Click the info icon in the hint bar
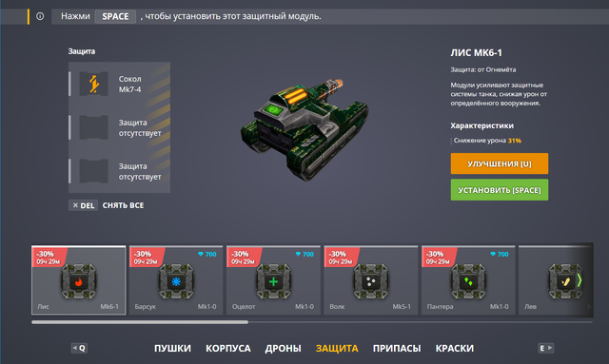 [40, 16]
